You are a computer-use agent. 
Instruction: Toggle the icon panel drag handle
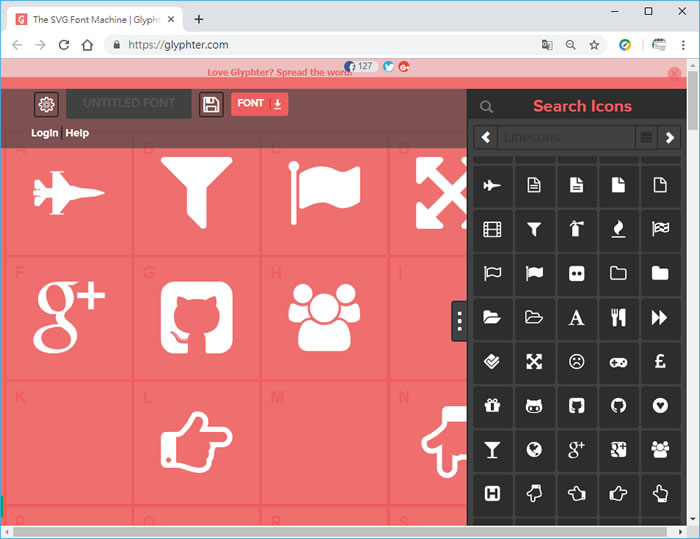pos(459,321)
